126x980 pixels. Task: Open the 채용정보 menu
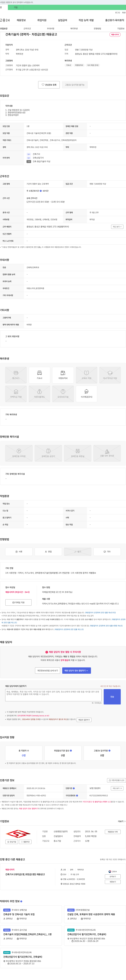pyautogui.click(x=21, y=20)
